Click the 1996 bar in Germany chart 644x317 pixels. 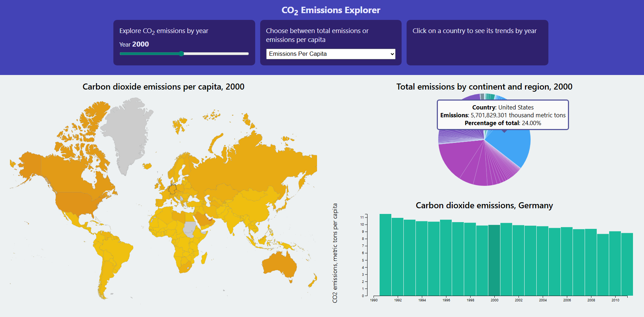click(x=446, y=258)
